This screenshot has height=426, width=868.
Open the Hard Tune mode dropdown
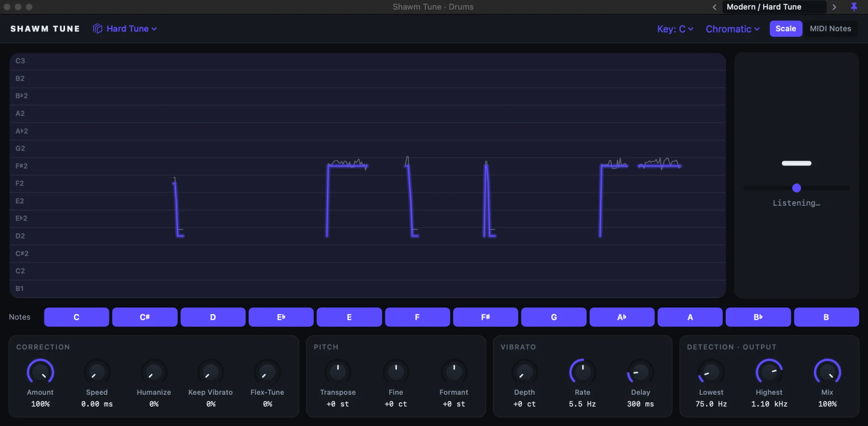click(x=125, y=29)
